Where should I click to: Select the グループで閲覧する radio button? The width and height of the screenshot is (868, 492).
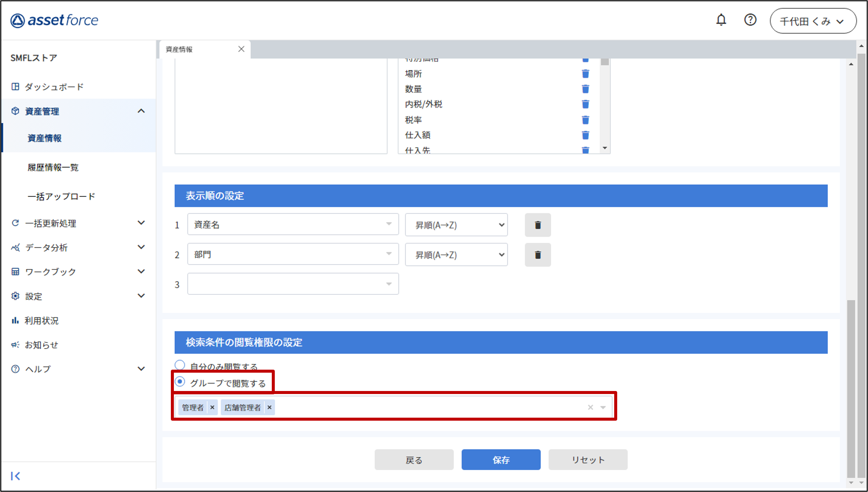point(180,382)
